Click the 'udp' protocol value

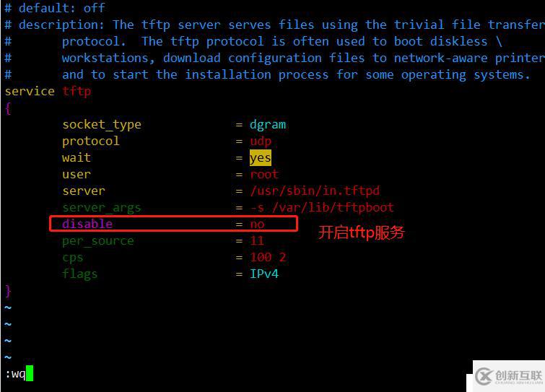coord(261,141)
